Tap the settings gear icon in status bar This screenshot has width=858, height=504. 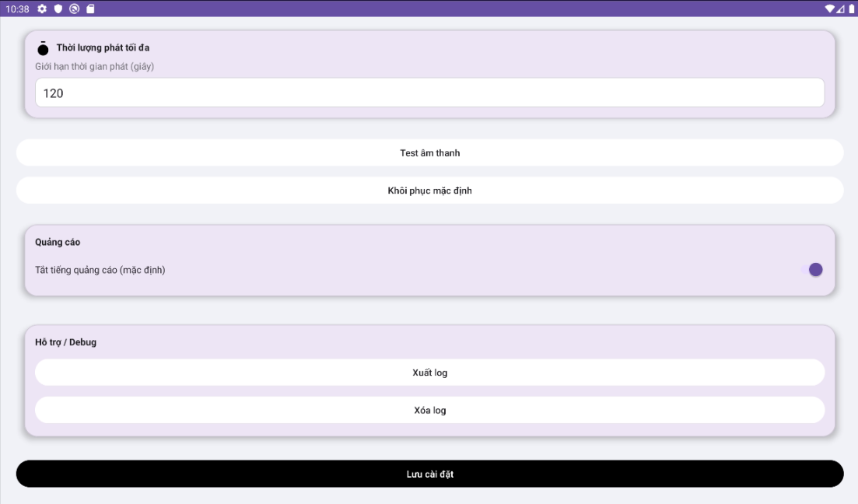[42, 9]
